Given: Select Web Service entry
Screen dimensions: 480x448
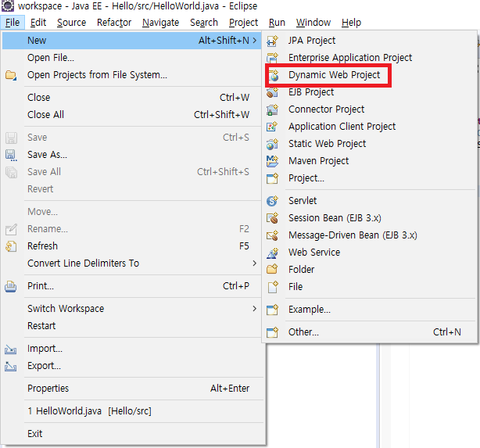Looking at the screenshot, I should (x=370, y=252).
